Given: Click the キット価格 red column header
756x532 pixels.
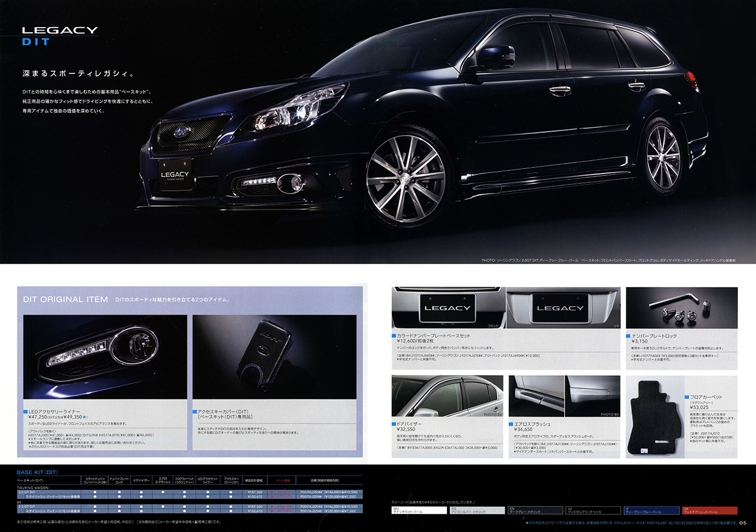Looking at the screenshot, I should click(x=283, y=480).
